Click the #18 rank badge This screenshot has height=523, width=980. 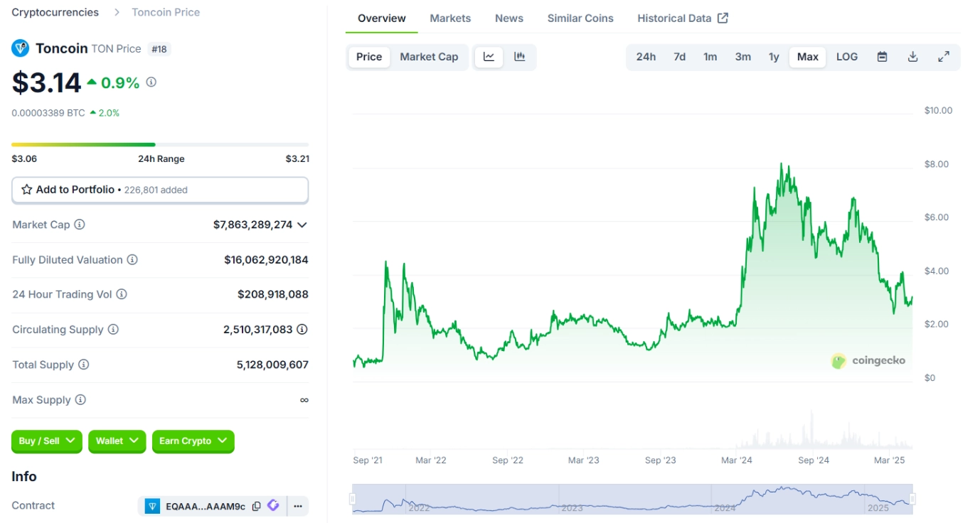160,49
